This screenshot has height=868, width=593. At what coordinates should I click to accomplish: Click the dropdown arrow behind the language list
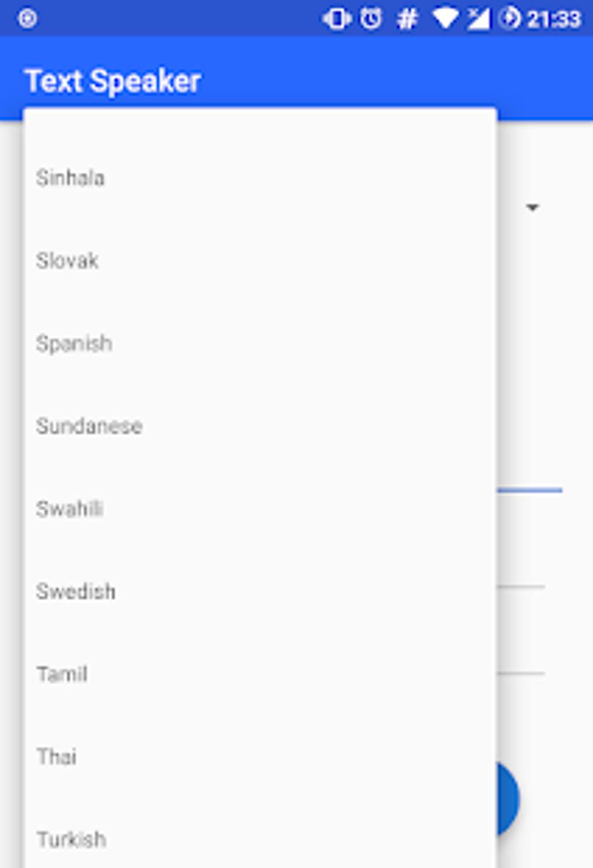[x=532, y=208]
